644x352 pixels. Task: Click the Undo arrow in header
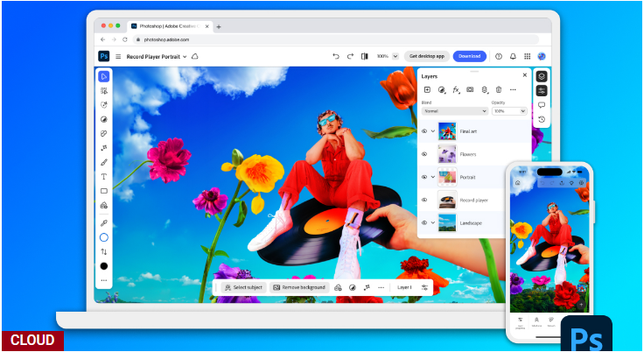point(336,56)
